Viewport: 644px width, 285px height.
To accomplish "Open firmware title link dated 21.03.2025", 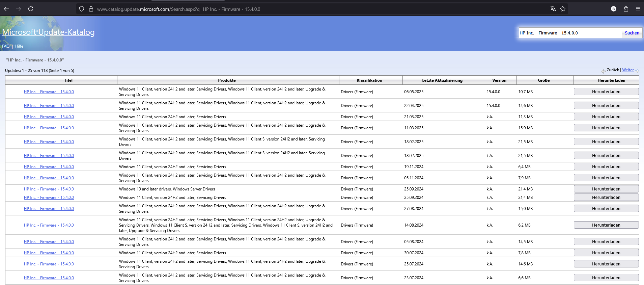I will tap(49, 117).
